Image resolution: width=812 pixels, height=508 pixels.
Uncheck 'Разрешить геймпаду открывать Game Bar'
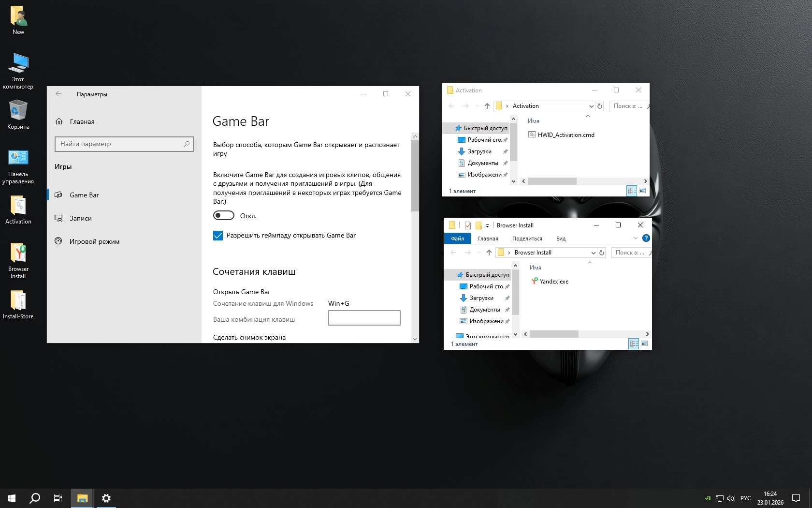[x=218, y=236]
